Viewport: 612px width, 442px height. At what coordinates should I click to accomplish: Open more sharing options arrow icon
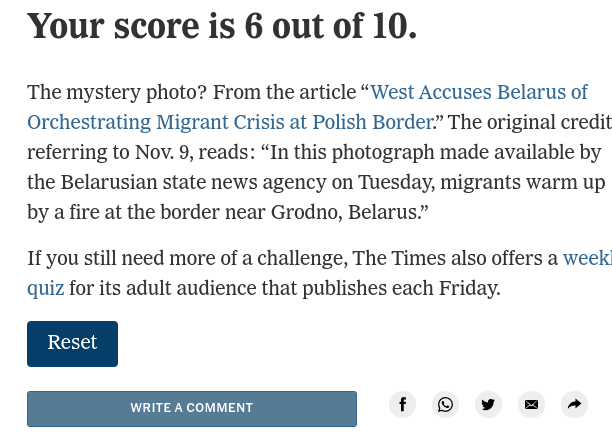[x=574, y=405]
